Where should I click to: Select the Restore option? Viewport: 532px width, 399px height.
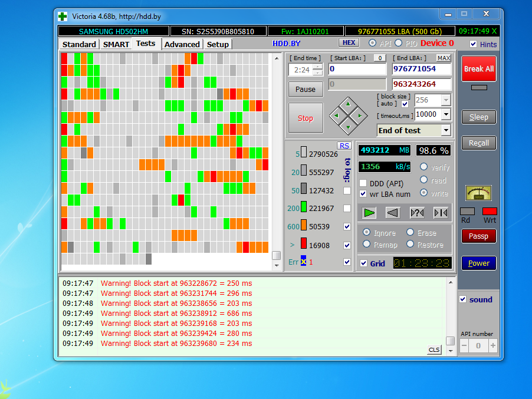coord(410,244)
